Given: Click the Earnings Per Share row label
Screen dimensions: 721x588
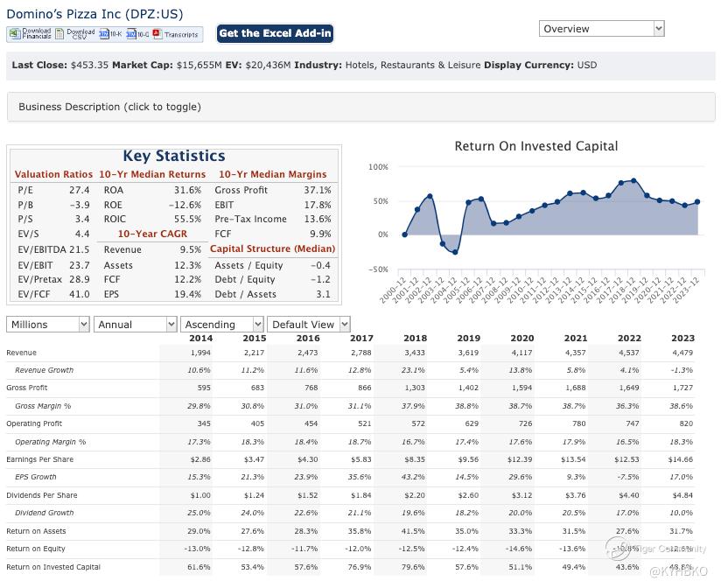Looking at the screenshot, I should (x=42, y=459).
